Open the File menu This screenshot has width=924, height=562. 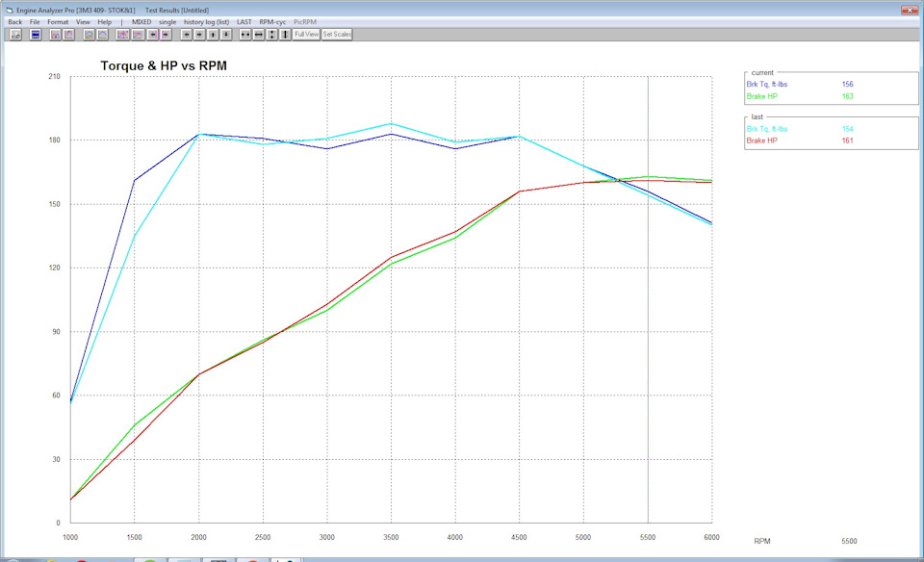point(35,21)
